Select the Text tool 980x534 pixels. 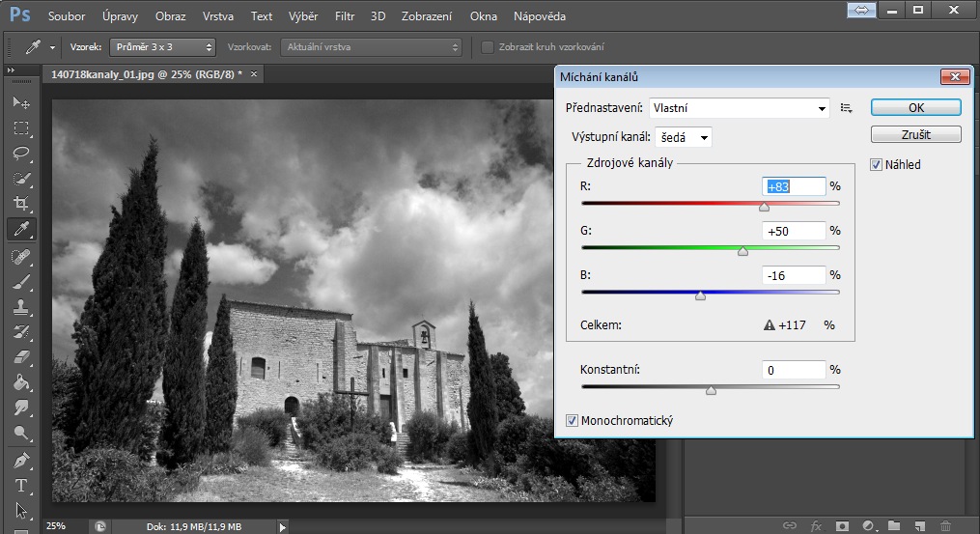click(20, 485)
